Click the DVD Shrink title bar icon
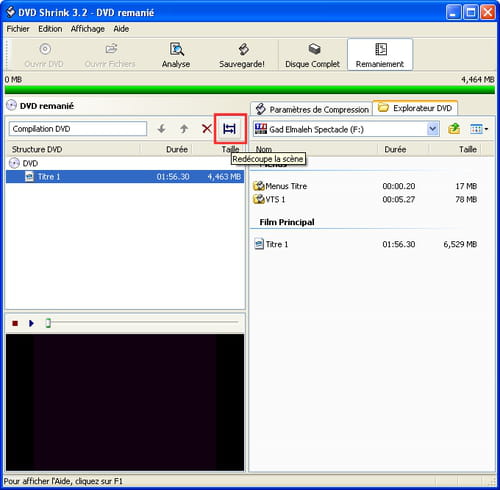Image resolution: width=500 pixels, height=490 pixels. coord(11,12)
